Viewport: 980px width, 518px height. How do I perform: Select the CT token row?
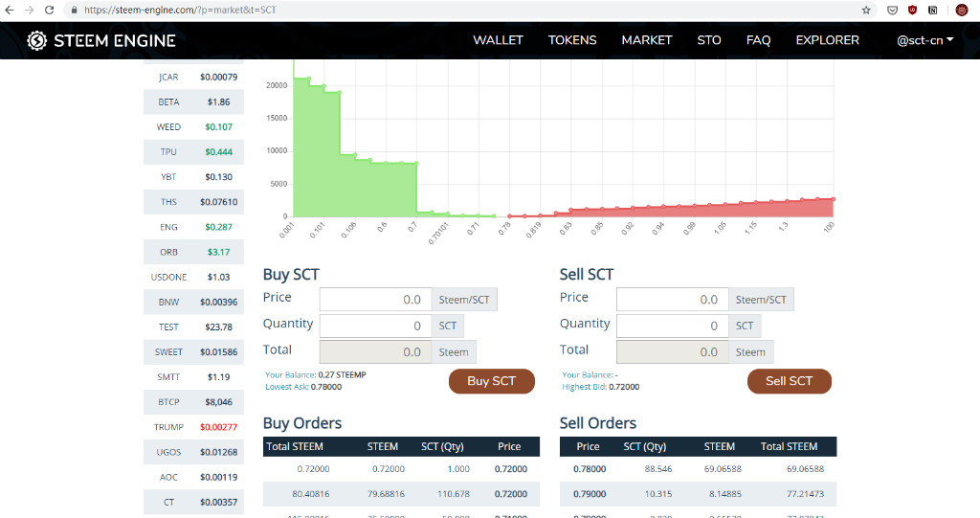coord(193,503)
